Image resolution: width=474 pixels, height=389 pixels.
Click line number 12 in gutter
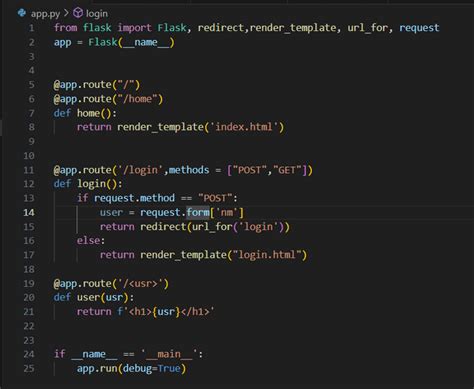29,184
